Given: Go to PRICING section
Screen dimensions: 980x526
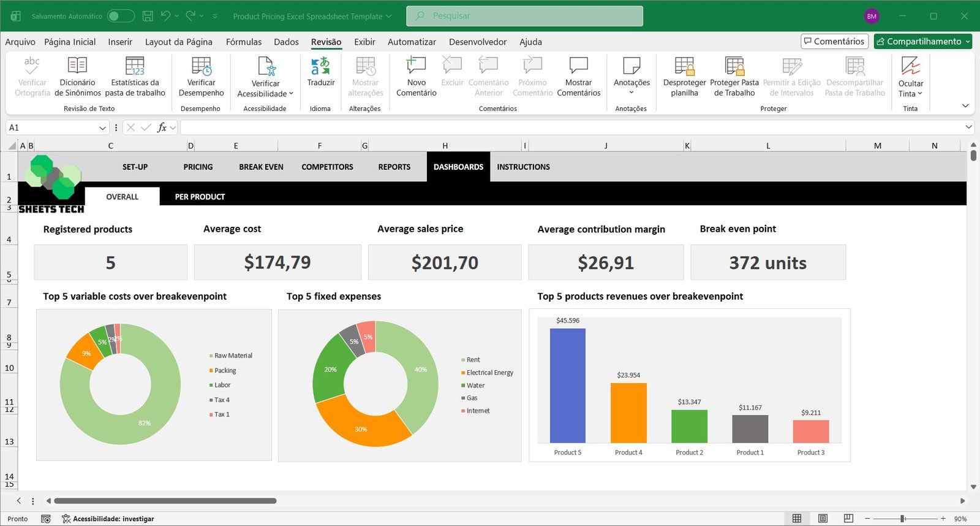Looking at the screenshot, I should coord(198,167).
